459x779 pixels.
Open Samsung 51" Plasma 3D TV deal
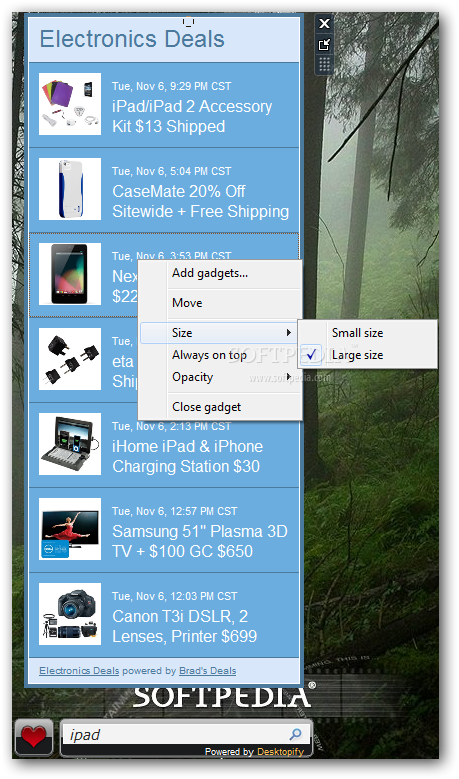[x=200, y=541]
